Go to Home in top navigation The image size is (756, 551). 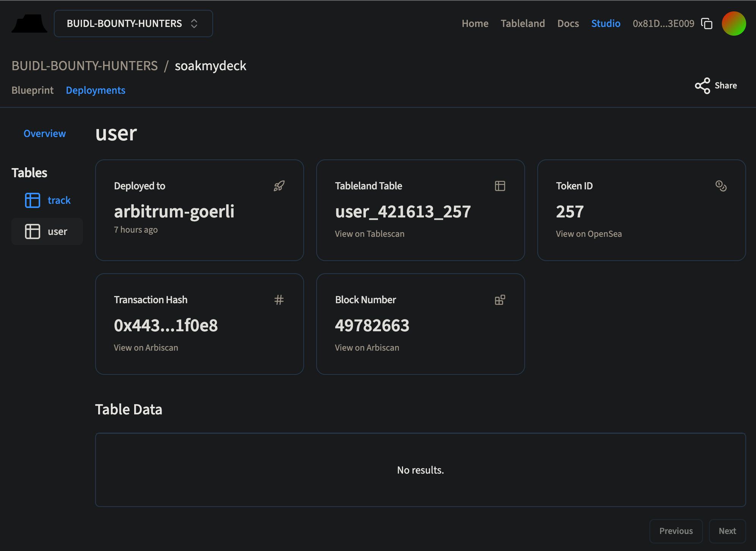475,24
